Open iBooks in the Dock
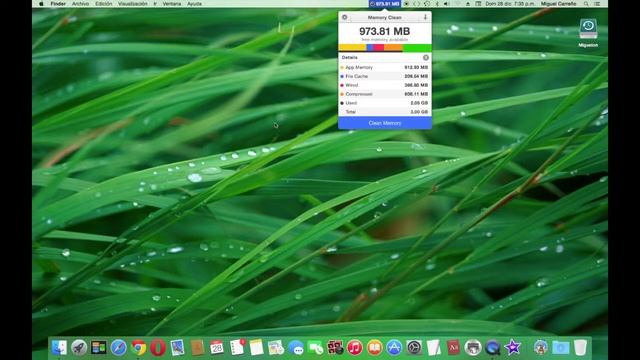 pyautogui.click(x=374, y=347)
